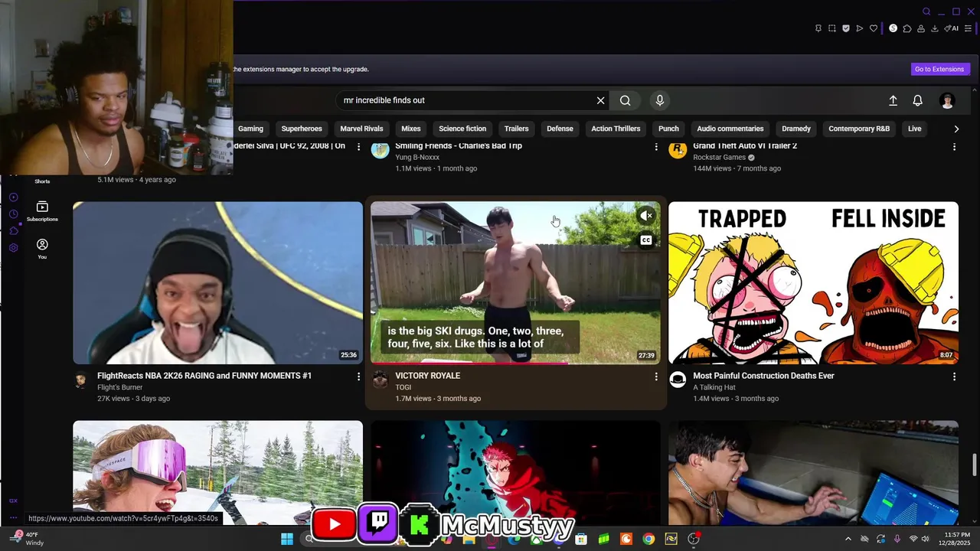Click the YouTube search magnifier button
Screen dimensions: 980x551
(x=626, y=100)
